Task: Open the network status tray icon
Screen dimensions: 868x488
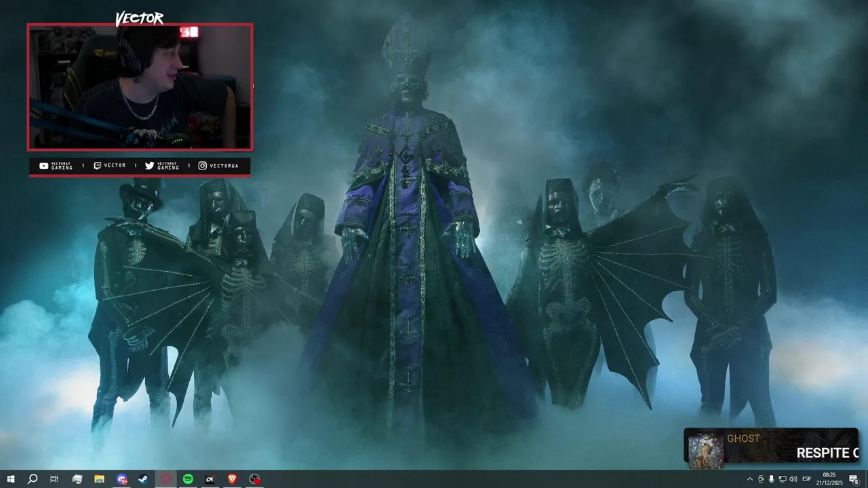Action: (782, 479)
